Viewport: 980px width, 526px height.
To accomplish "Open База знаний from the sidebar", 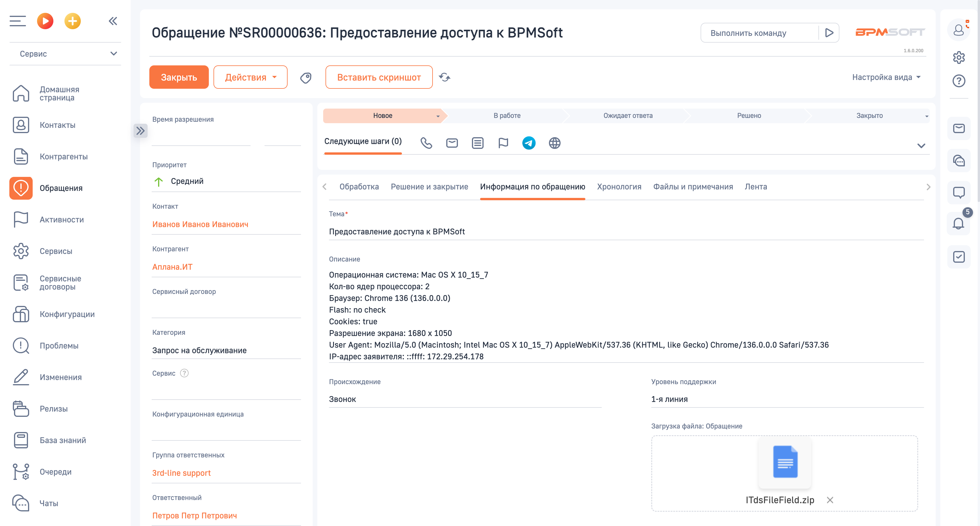I will pos(62,440).
